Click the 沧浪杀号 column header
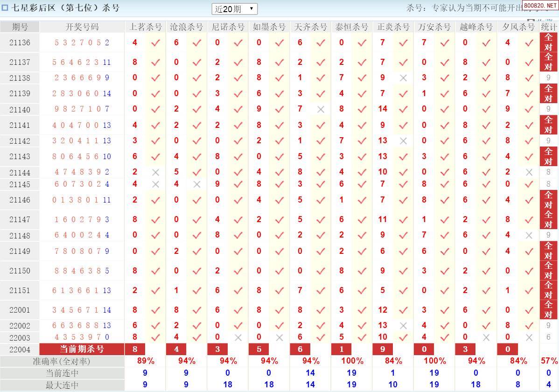Screen dimensions: 559x392 point(187,27)
